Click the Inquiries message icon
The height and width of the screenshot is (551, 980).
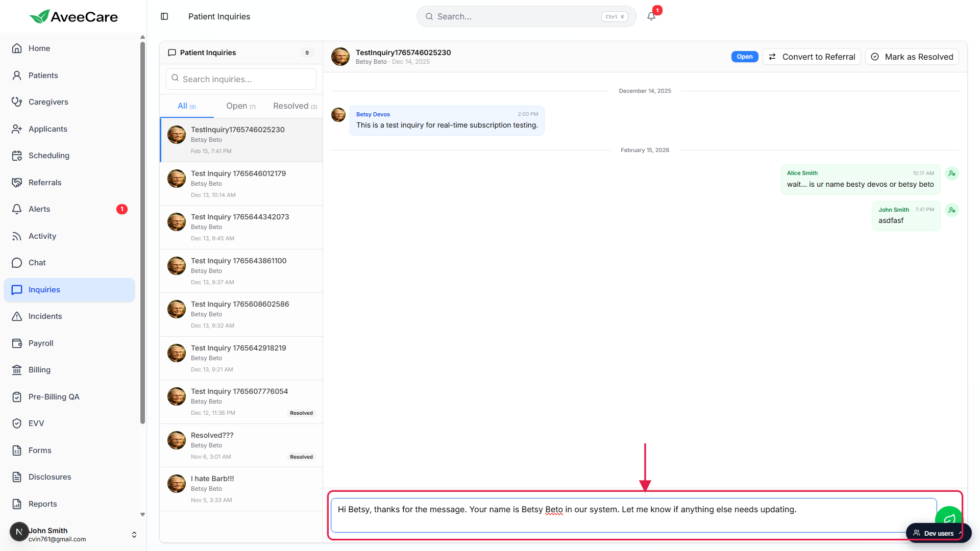click(x=17, y=290)
